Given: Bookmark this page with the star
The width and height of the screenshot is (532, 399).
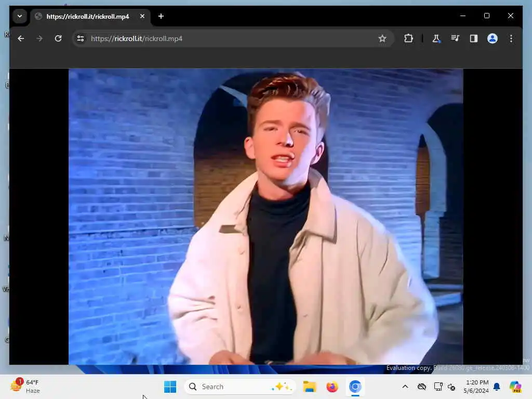Looking at the screenshot, I should click(382, 38).
